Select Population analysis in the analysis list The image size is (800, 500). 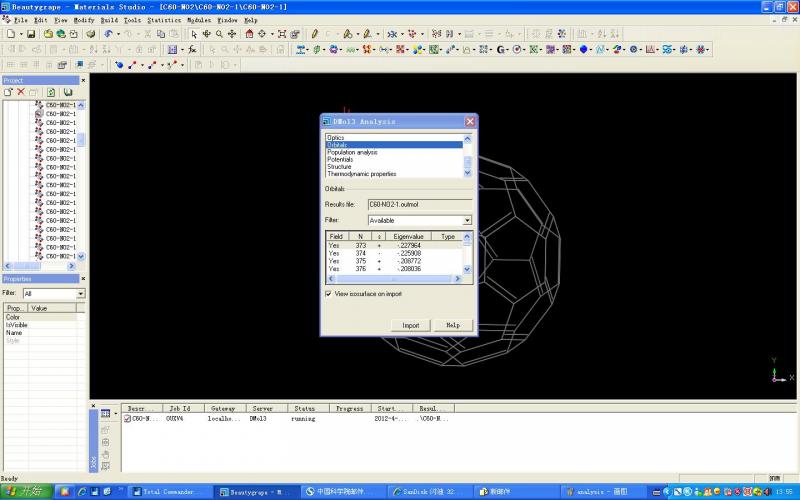[352, 152]
